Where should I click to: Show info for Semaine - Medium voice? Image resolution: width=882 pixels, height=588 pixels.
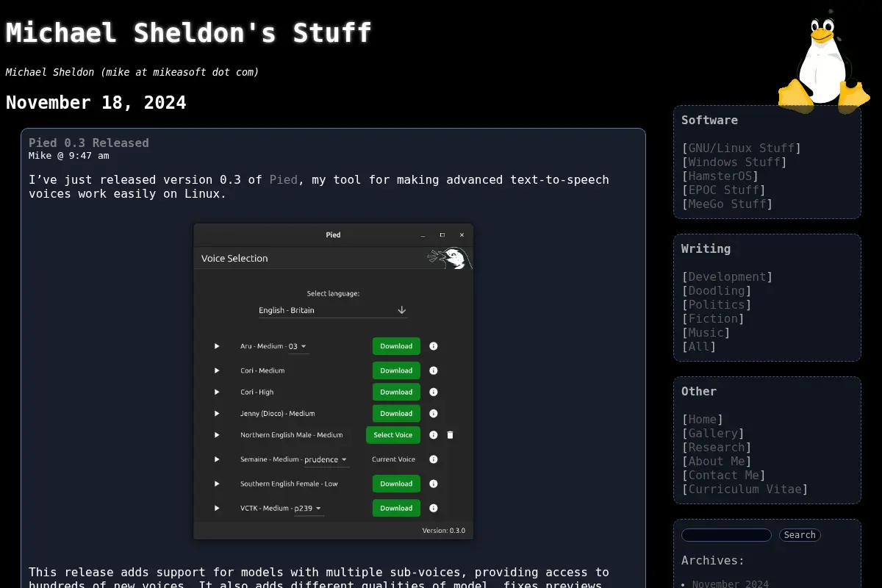[x=434, y=459]
